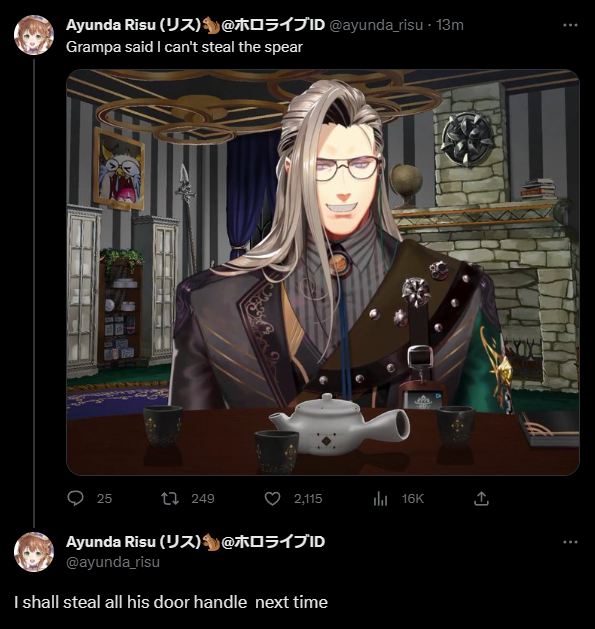Click the 249 retweets count
The image size is (595, 629).
[203, 499]
